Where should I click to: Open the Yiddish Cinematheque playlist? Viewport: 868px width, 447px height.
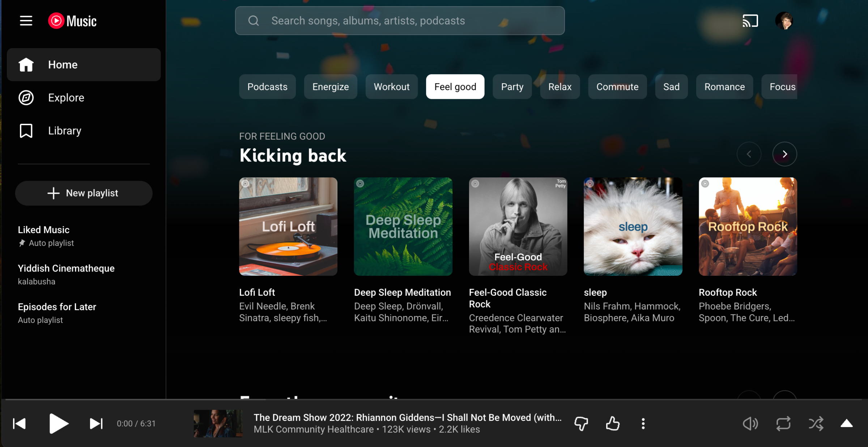(x=66, y=268)
